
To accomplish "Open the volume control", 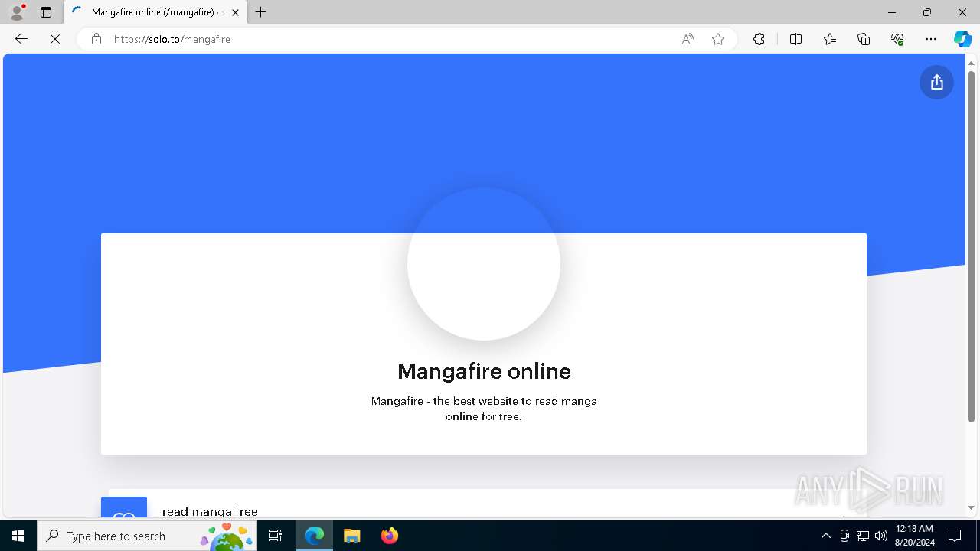I will pos(880,536).
